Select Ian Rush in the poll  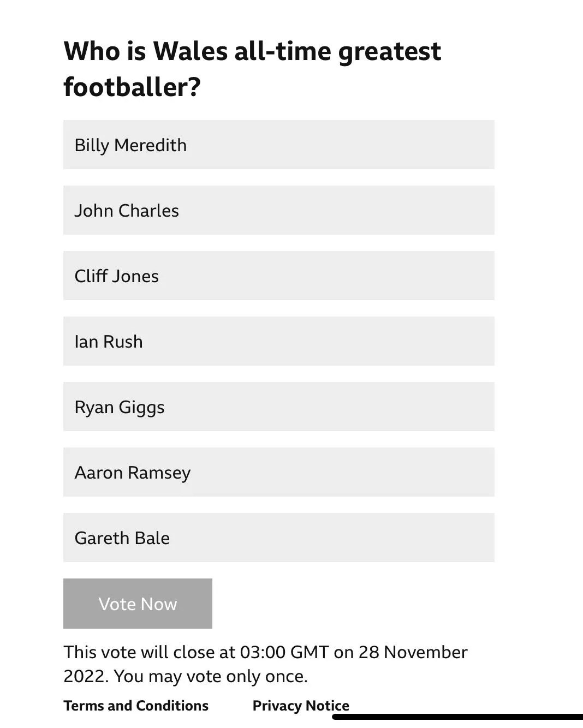pos(278,341)
